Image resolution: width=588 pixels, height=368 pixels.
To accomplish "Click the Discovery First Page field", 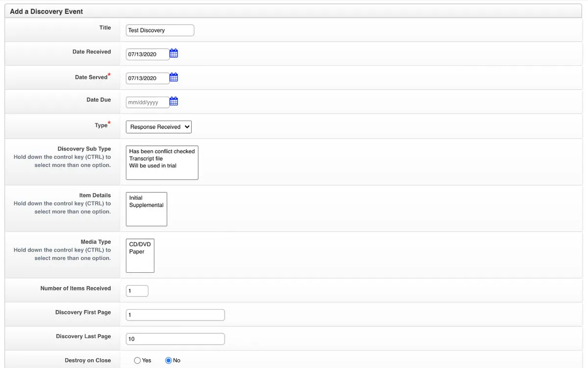I will coord(175,315).
